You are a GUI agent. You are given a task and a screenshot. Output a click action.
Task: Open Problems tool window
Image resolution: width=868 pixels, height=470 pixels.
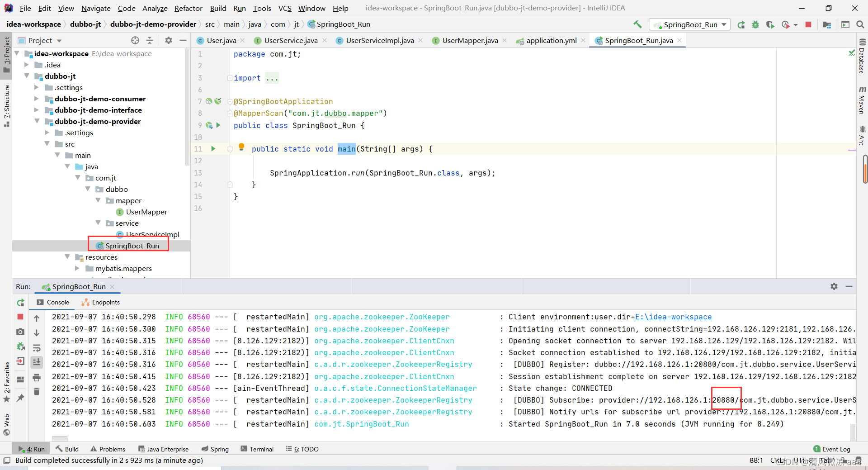[x=108, y=449]
